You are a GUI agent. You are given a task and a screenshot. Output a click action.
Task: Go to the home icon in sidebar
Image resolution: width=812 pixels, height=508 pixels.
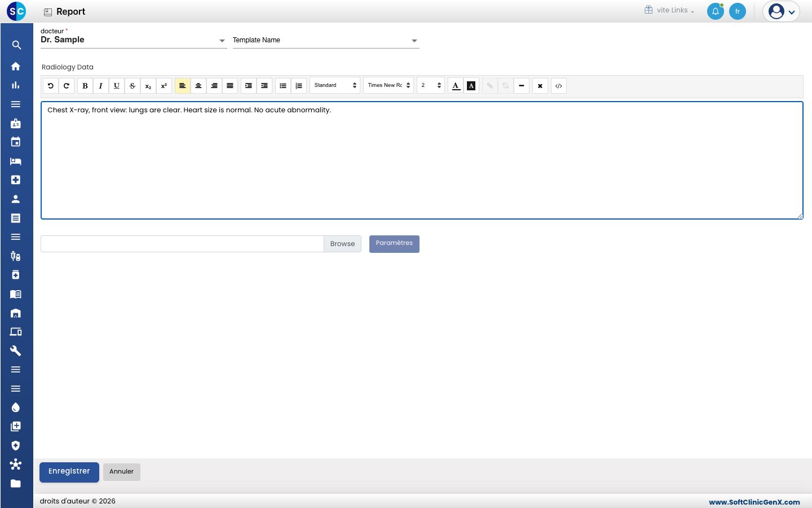[16, 66]
